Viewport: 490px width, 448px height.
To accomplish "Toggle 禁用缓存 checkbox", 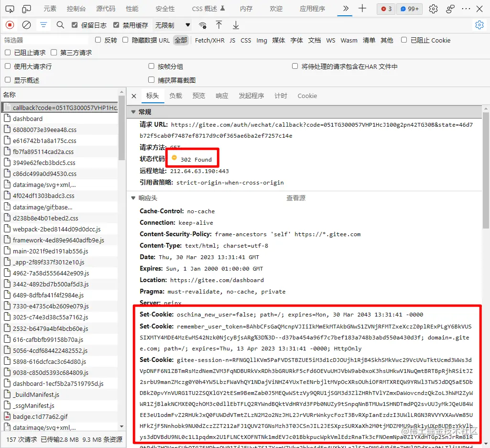I will pyautogui.click(x=116, y=25).
